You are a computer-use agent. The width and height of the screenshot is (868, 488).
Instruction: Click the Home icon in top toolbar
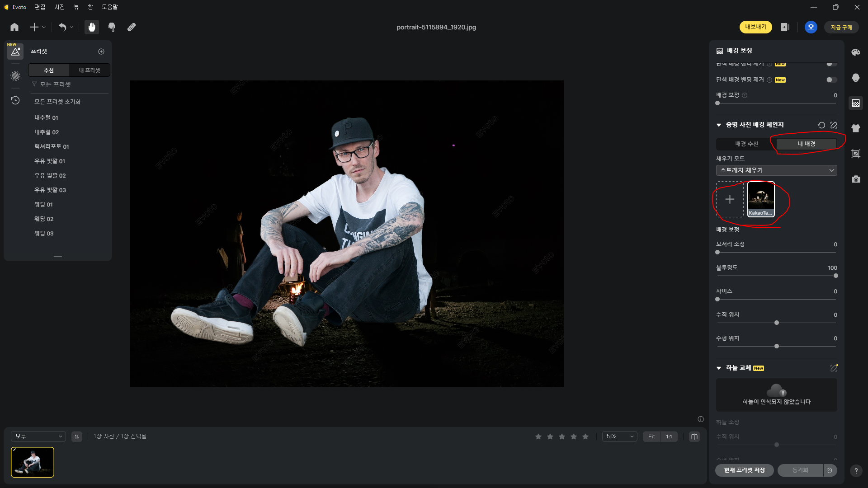pos(14,27)
